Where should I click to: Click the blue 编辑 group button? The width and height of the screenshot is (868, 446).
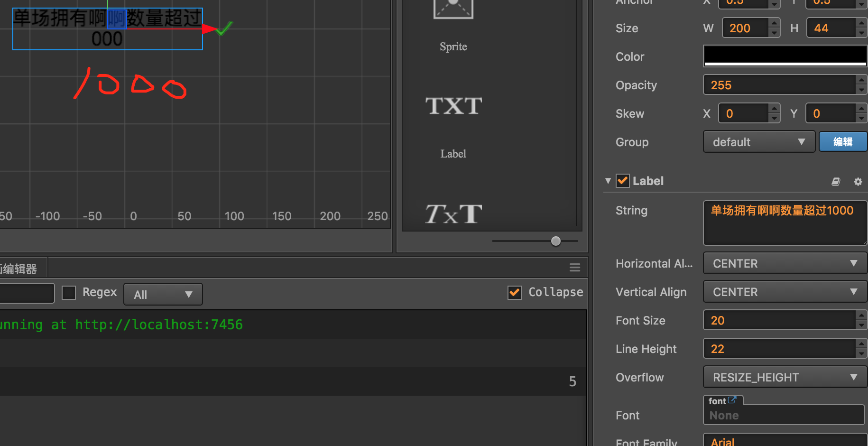843,142
